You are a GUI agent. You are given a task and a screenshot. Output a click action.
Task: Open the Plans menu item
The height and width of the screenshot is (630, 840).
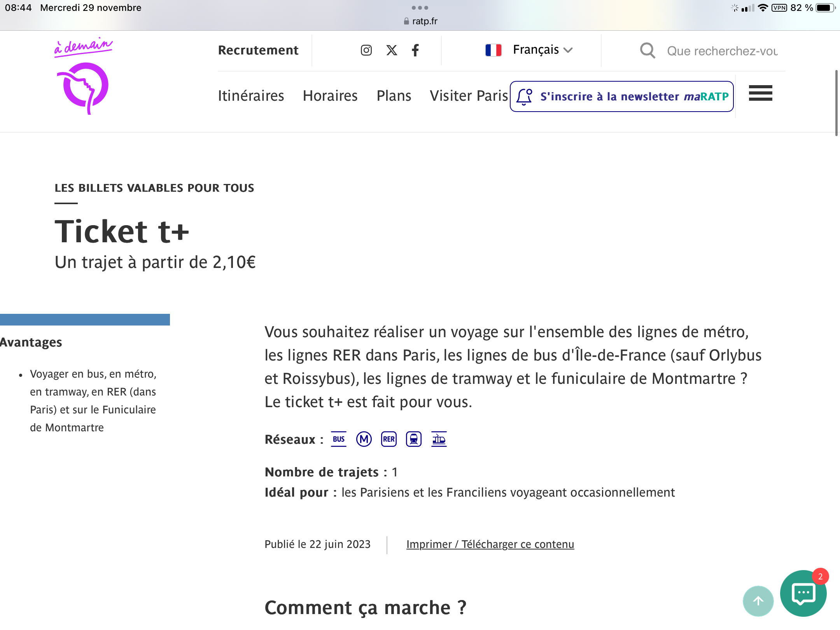click(x=394, y=96)
